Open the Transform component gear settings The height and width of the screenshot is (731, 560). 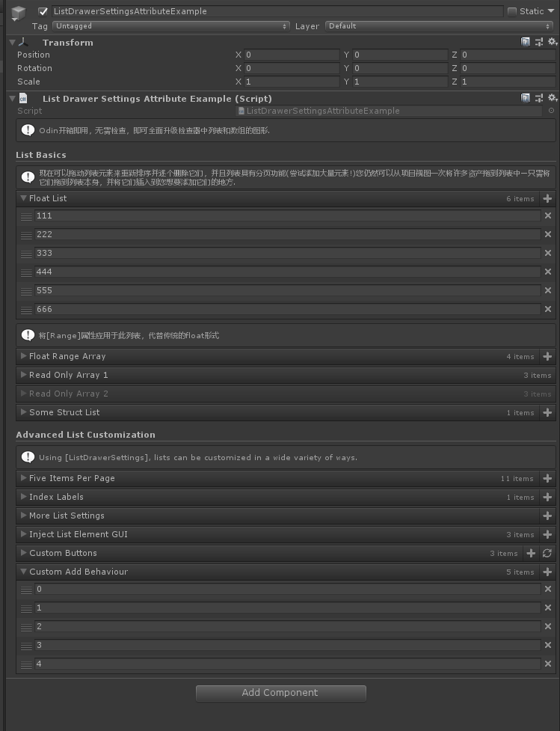[x=553, y=42]
